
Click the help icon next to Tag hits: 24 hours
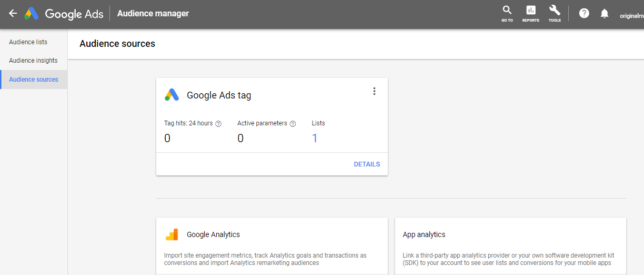[218, 124]
